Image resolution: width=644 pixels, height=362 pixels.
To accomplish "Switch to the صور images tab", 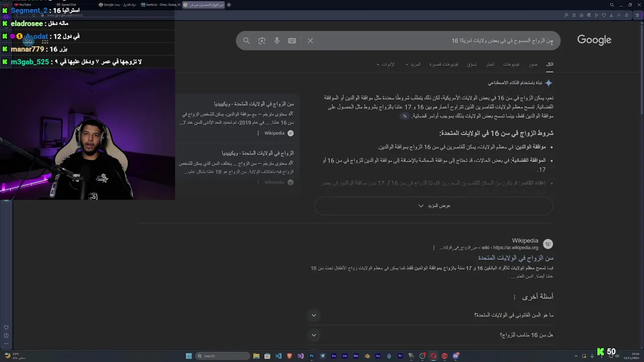I will click(x=533, y=64).
